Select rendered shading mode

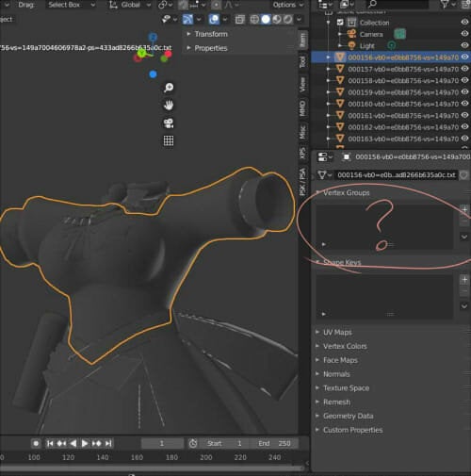tap(287, 20)
